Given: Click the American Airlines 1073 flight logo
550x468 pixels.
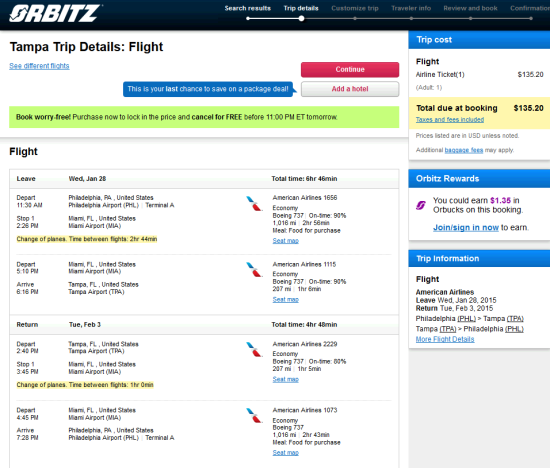Looking at the screenshot, I should [254, 415].
